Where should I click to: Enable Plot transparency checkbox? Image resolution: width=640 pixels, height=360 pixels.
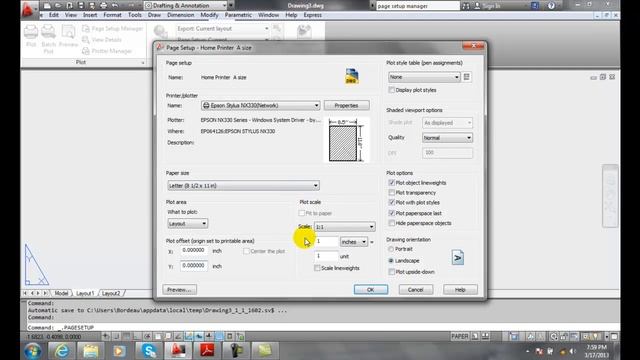(x=391, y=192)
